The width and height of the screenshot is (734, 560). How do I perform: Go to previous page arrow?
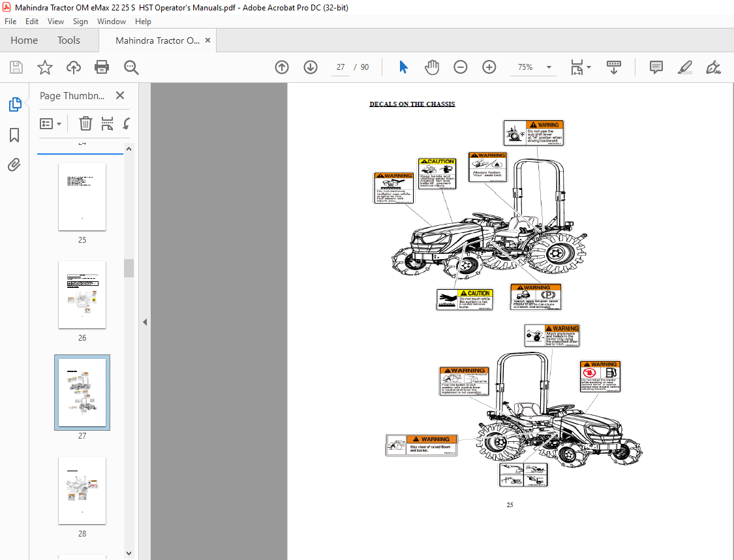pyautogui.click(x=282, y=67)
